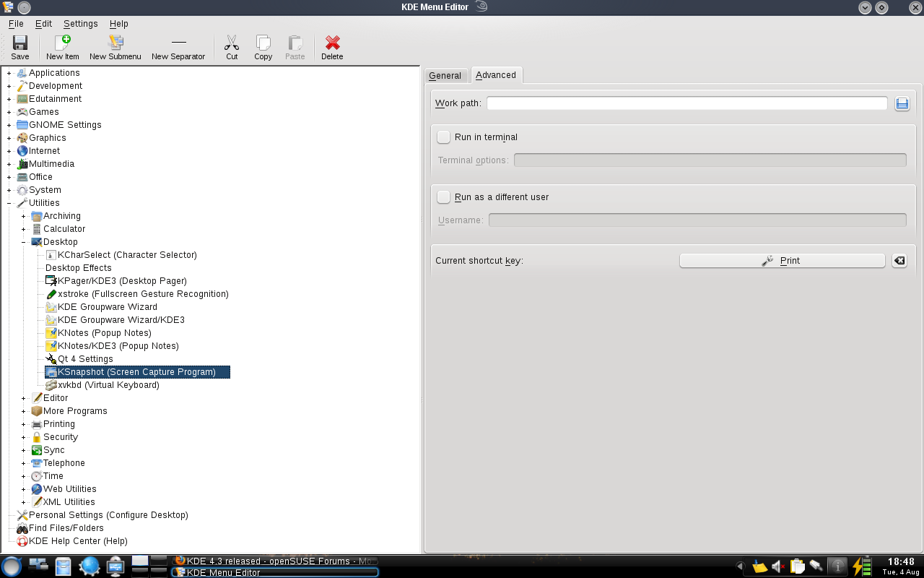Select GNOME Settings tree item
The image size is (924, 578).
59,125
